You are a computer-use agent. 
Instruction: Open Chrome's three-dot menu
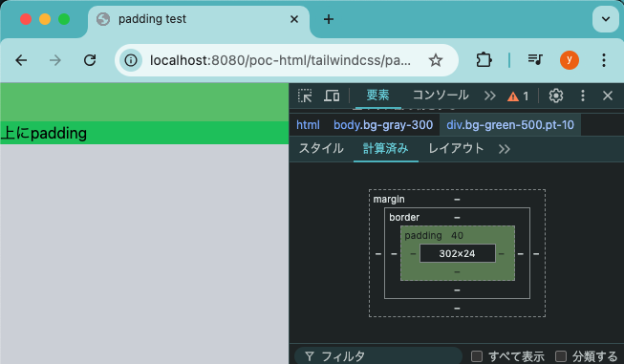pyautogui.click(x=604, y=60)
